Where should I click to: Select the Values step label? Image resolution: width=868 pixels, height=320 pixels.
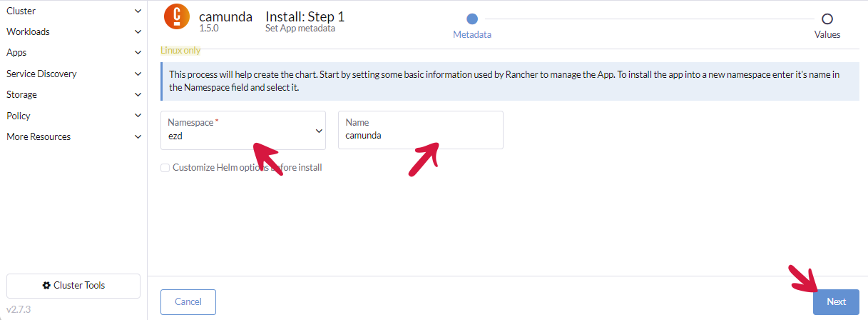pos(827,34)
